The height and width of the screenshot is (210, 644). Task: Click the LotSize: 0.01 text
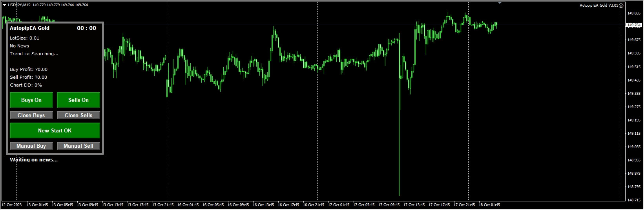(24, 38)
